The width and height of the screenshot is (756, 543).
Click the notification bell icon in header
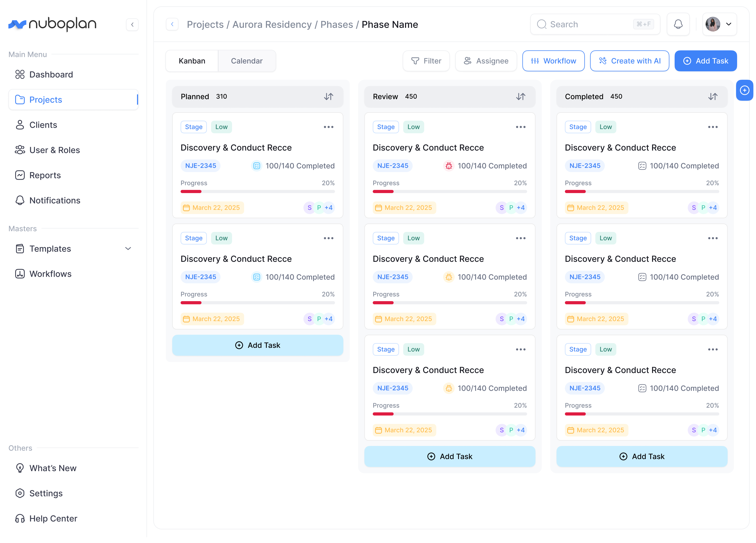pyautogui.click(x=678, y=24)
